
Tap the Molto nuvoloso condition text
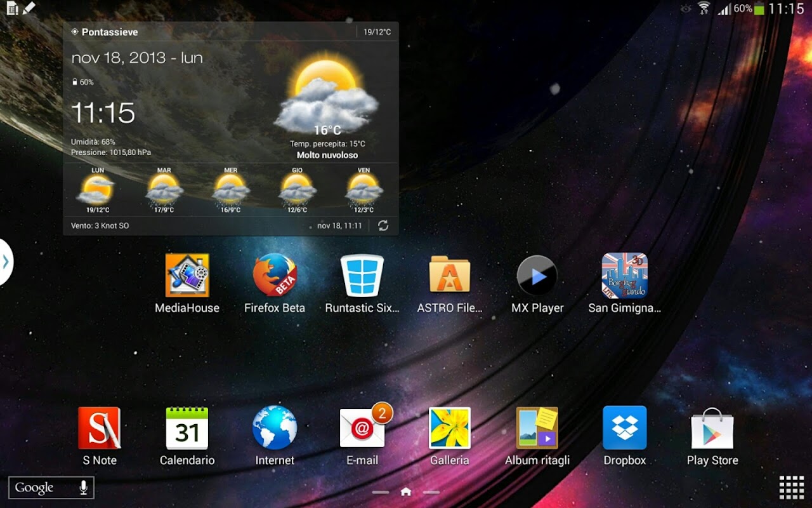point(327,155)
